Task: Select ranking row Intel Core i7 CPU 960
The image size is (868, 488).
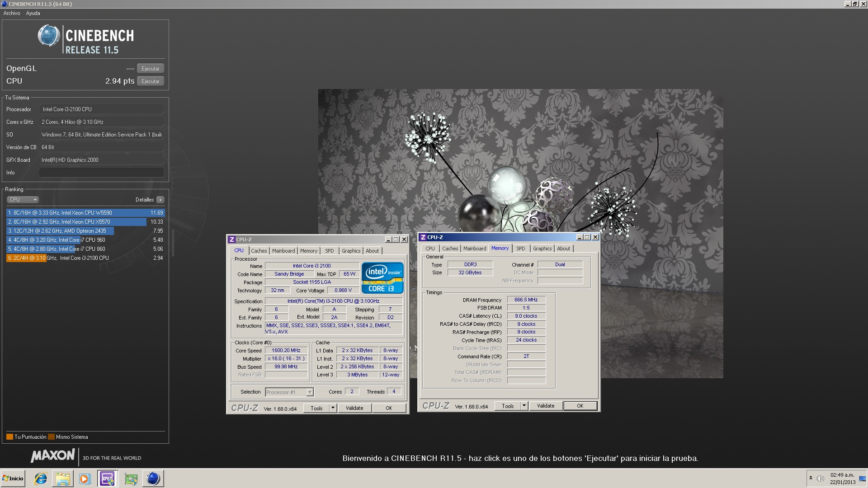Action: click(85, 240)
